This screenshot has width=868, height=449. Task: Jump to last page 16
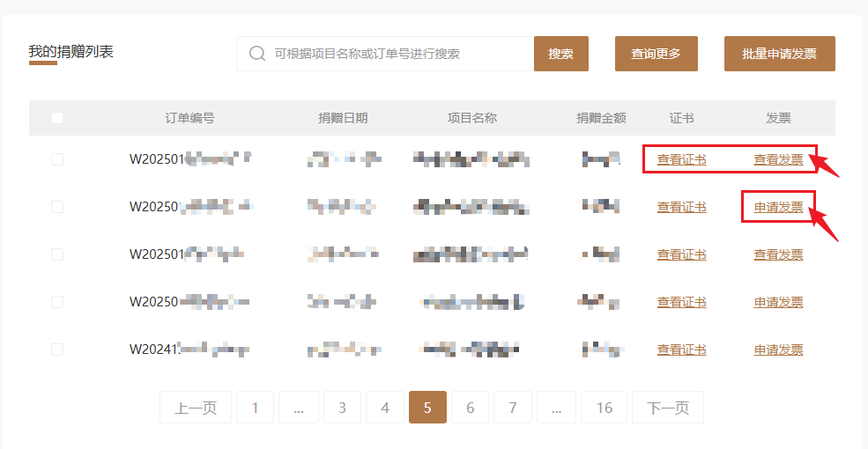[x=604, y=408]
